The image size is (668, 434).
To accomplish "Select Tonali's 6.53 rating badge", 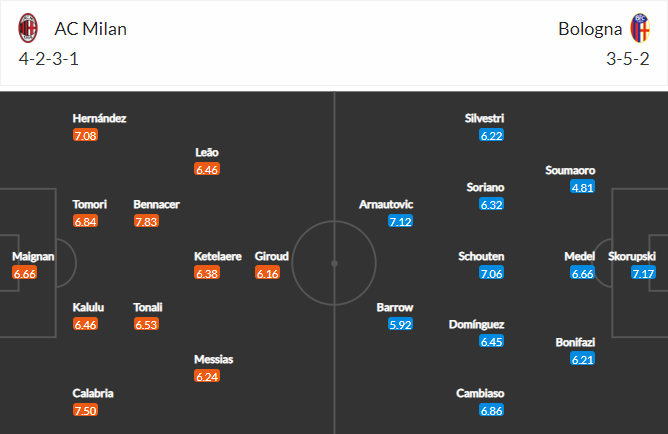I will click(146, 324).
